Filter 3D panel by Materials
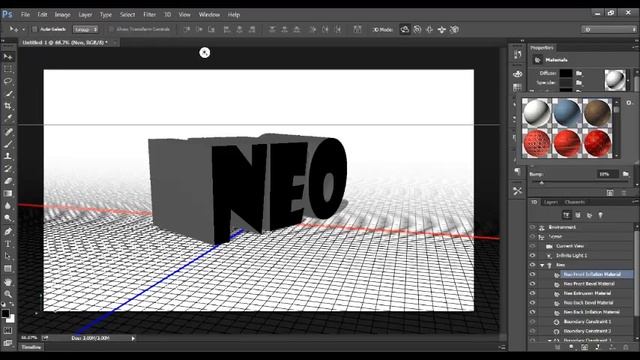This screenshot has height=360, width=640. click(589, 215)
